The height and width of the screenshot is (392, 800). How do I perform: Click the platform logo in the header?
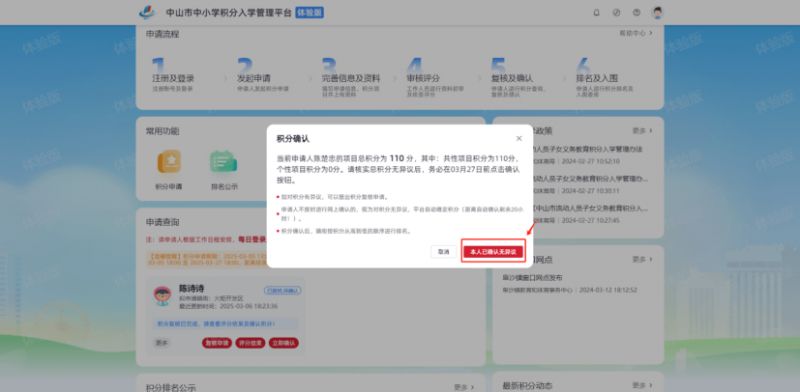[147, 12]
